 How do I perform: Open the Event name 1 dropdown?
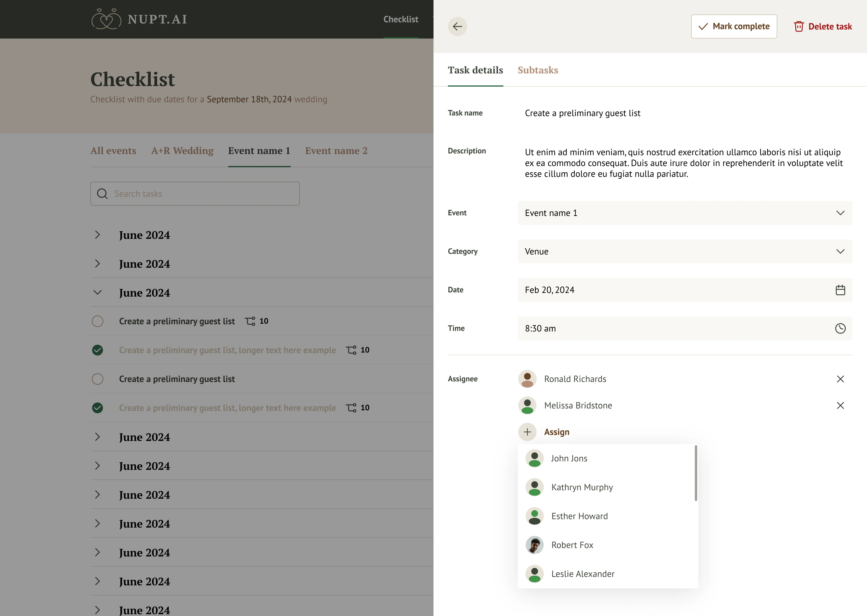[684, 213]
